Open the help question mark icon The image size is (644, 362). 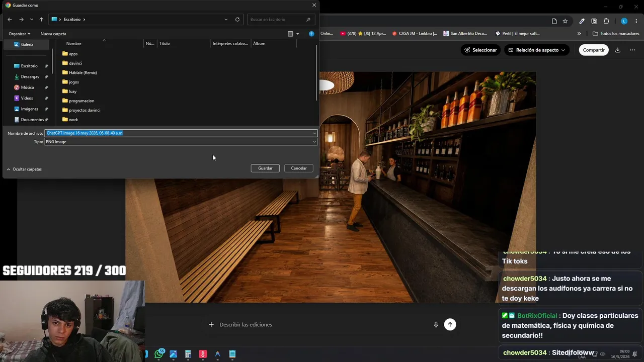click(311, 34)
